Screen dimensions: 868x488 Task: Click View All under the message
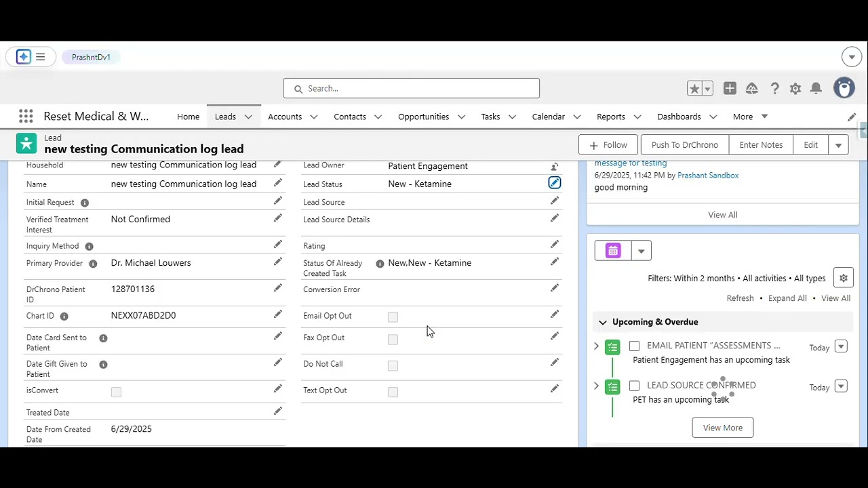click(x=723, y=215)
